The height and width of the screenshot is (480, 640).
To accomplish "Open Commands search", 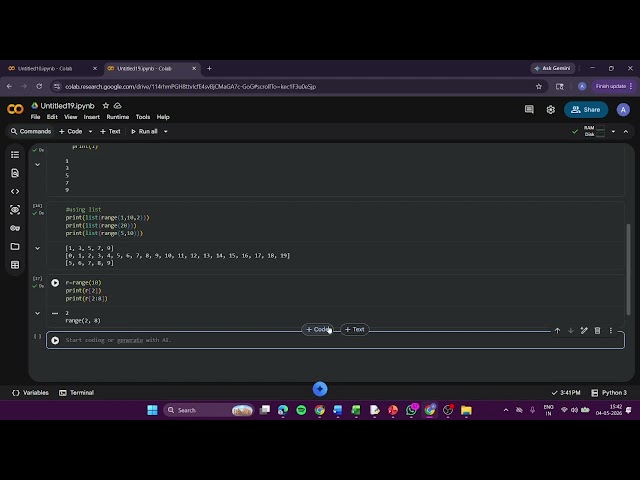I will click(31, 131).
